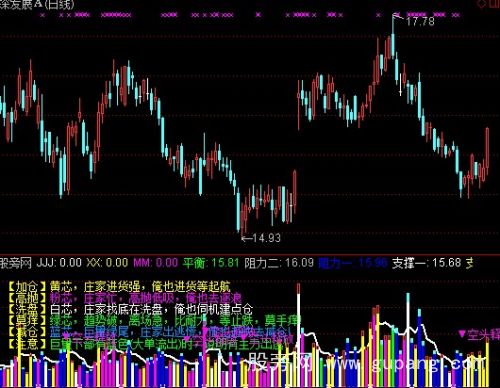
Task: Click the 【洗盘】白芯 legend line
Action: click(130, 309)
